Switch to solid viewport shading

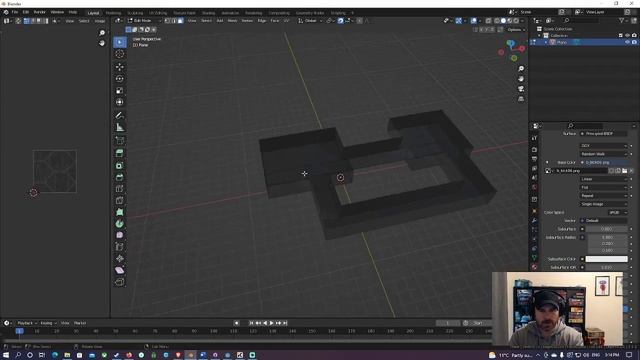coord(503,20)
